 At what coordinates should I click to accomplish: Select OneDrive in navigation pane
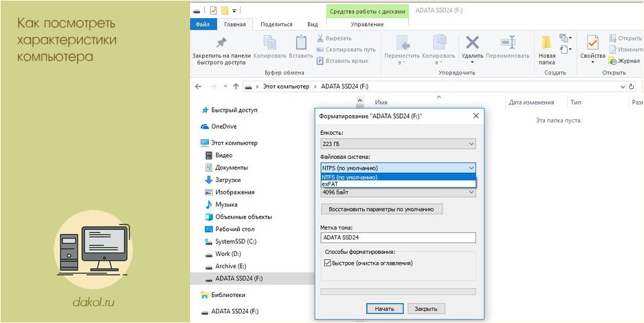[x=224, y=127]
